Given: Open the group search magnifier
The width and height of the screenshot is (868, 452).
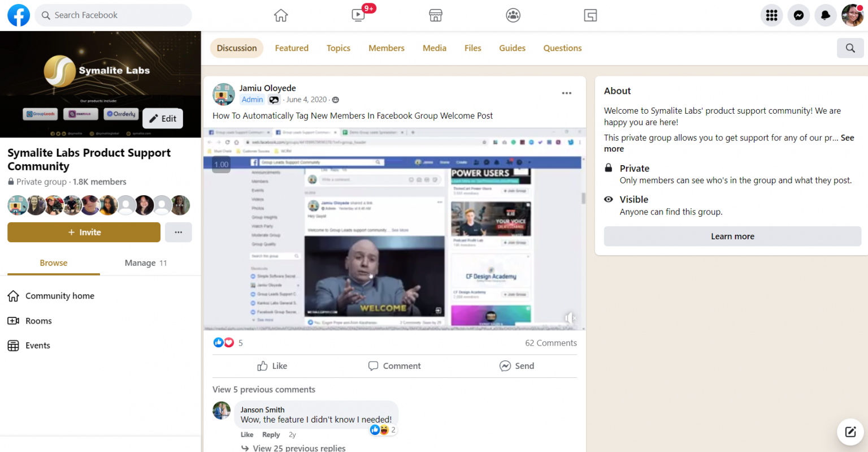Looking at the screenshot, I should 850,48.
